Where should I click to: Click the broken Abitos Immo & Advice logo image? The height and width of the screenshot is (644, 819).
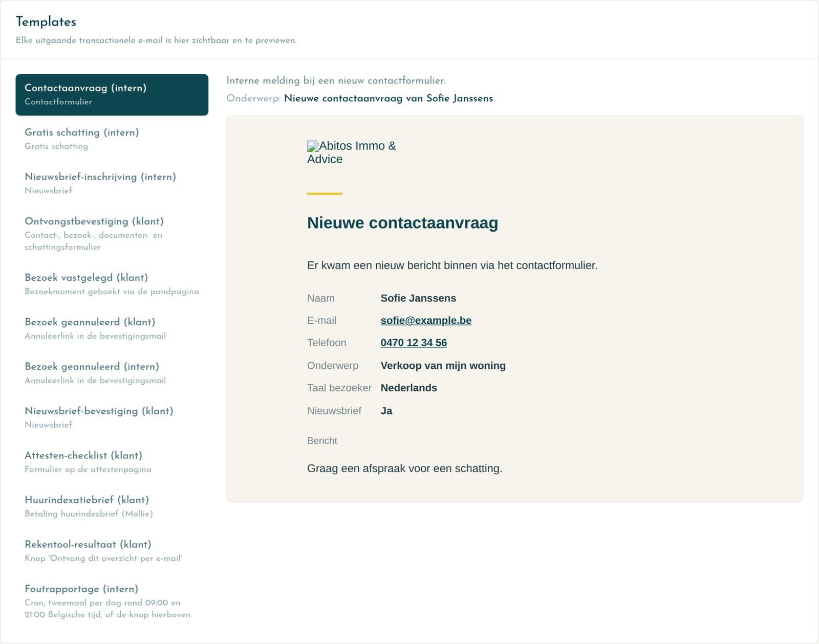click(352, 152)
